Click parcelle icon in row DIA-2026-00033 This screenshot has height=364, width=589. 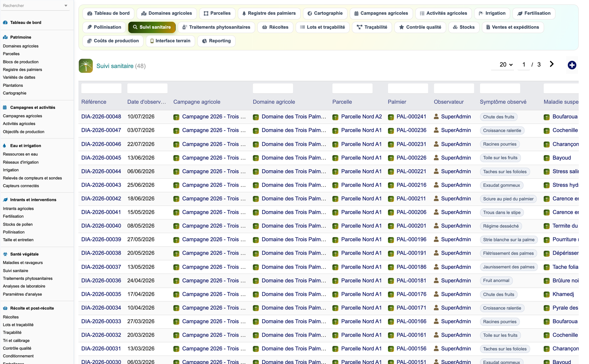(x=335, y=322)
